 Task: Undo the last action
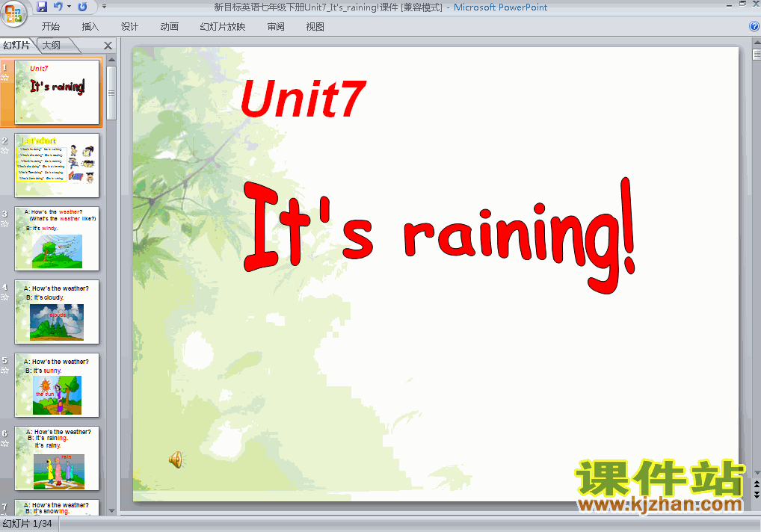(58, 7)
